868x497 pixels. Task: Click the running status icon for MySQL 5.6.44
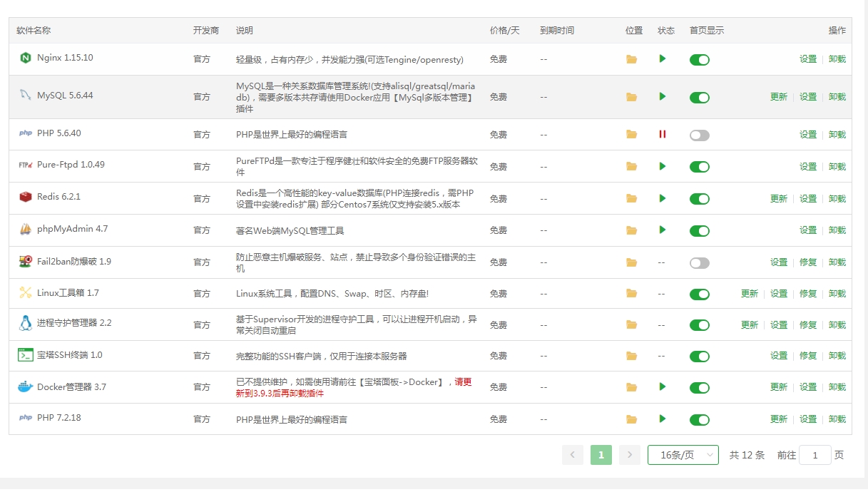coord(663,96)
